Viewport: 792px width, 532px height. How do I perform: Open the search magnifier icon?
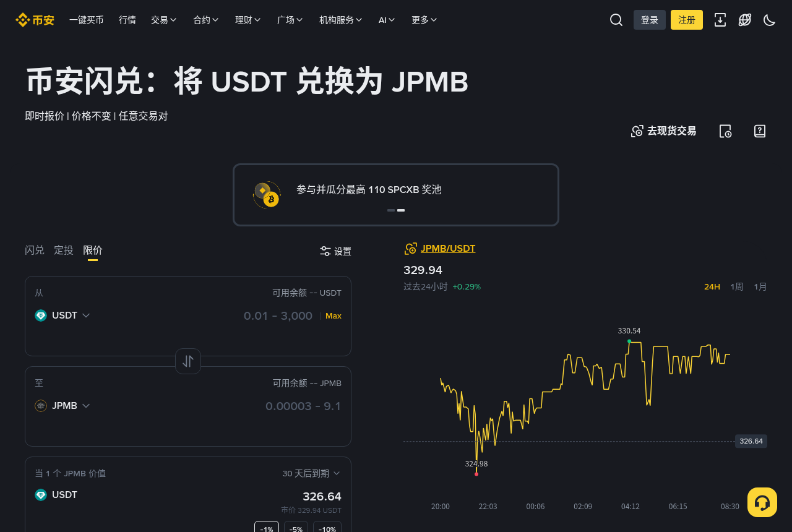616,20
